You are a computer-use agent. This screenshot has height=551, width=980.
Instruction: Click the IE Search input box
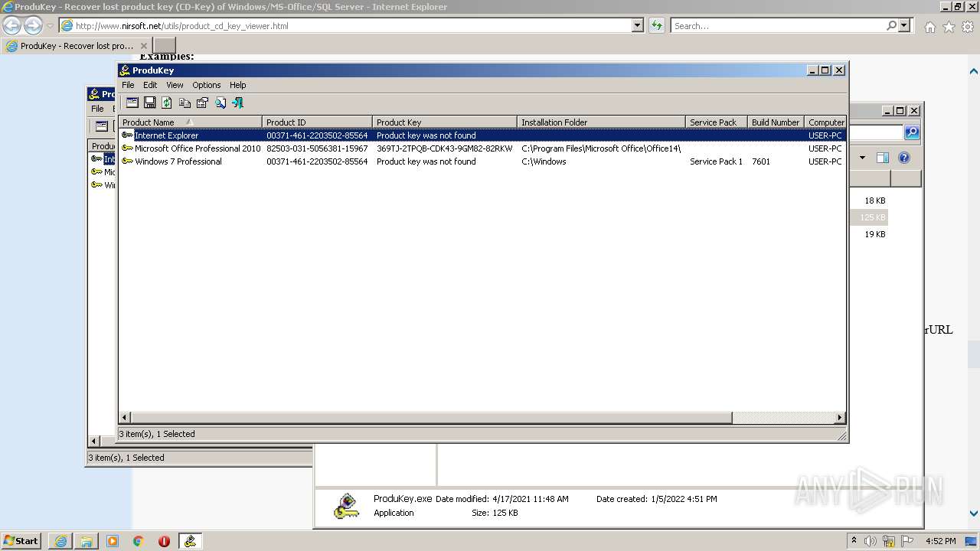tap(779, 25)
